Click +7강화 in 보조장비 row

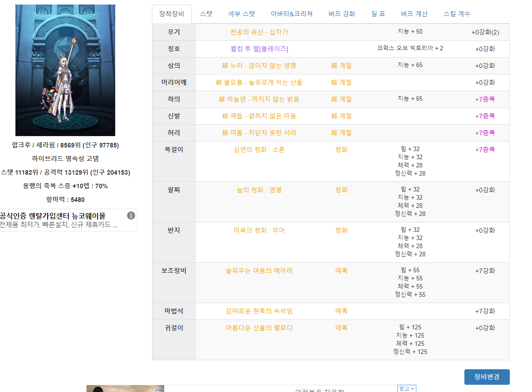point(485,271)
